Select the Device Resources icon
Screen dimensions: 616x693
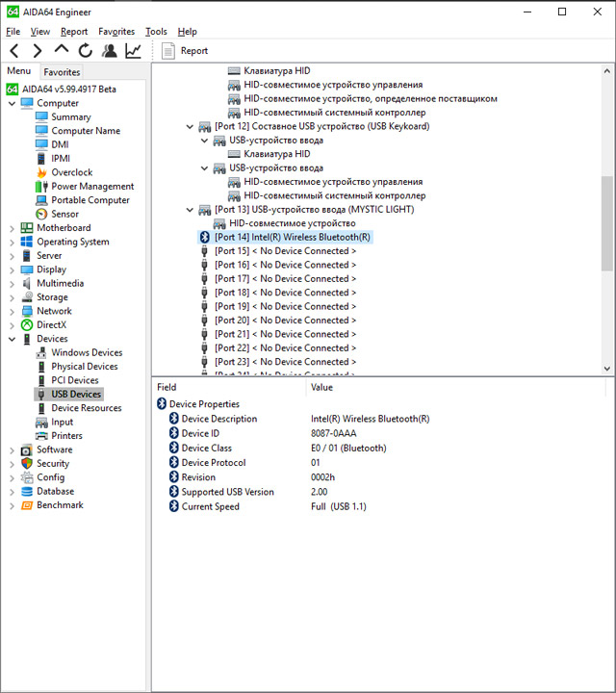point(41,408)
